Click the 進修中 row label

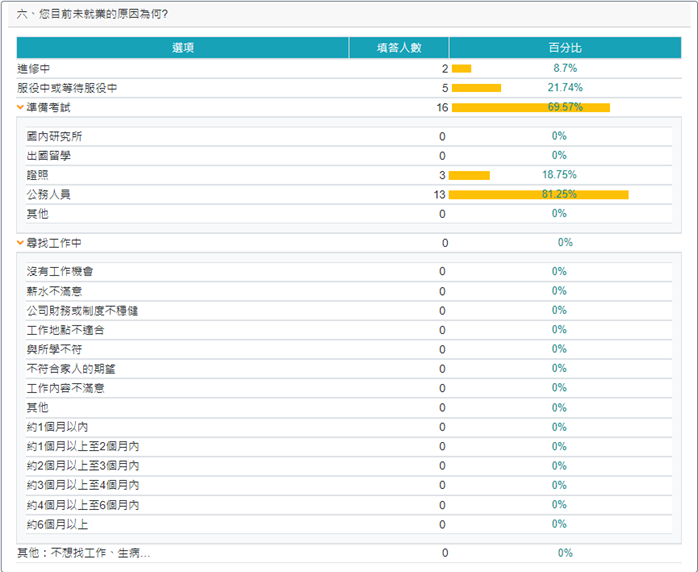click(34, 68)
